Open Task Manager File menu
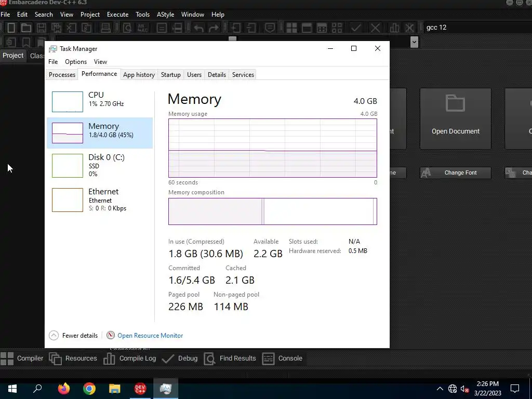Viewport: 532px width, 399px height. 53,62
